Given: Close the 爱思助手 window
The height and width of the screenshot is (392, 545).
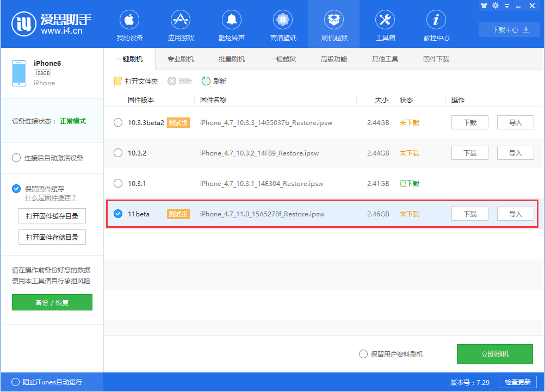Looking at the screenshot, I should pos(532,6).
